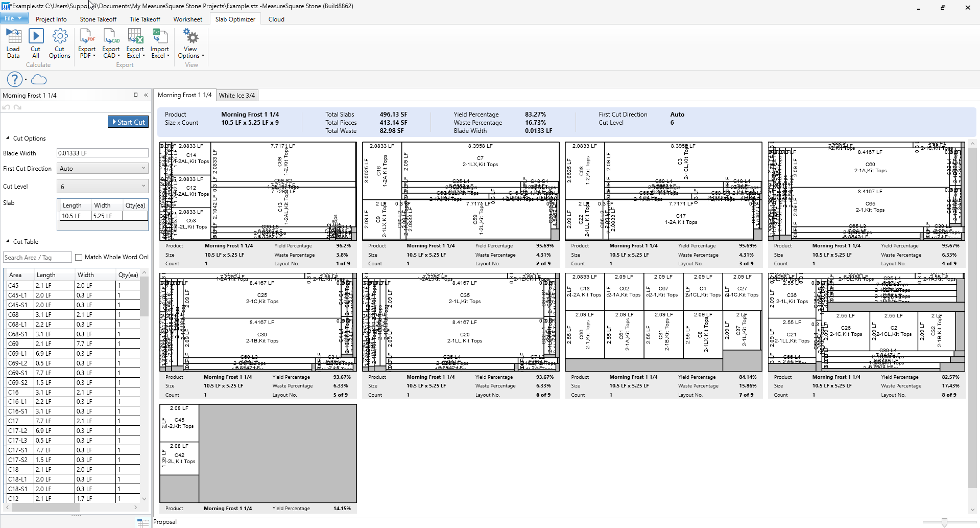
Task: Click the redo arrow in left panel
Action: [x=17, y=107]
